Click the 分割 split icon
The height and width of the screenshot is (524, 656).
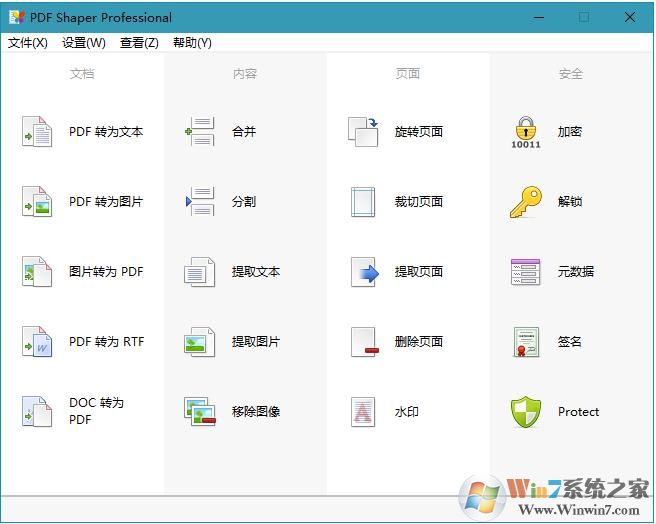(x=200, y=202)
